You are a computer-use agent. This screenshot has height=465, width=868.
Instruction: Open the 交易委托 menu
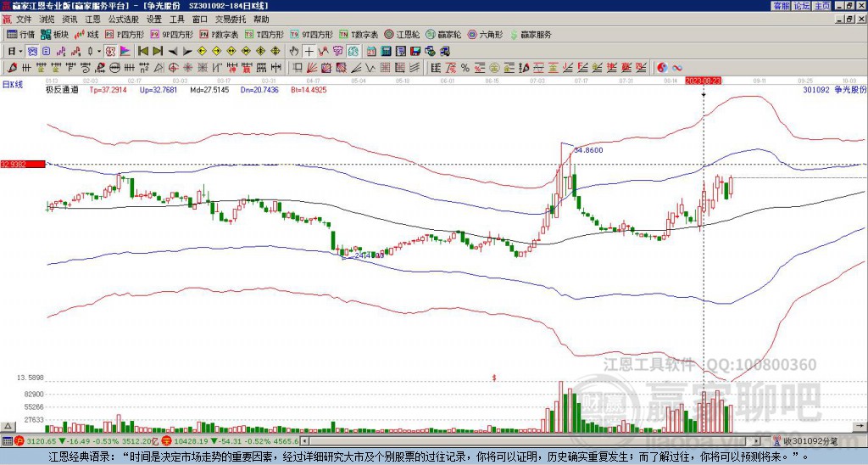[x=231, y=20]
